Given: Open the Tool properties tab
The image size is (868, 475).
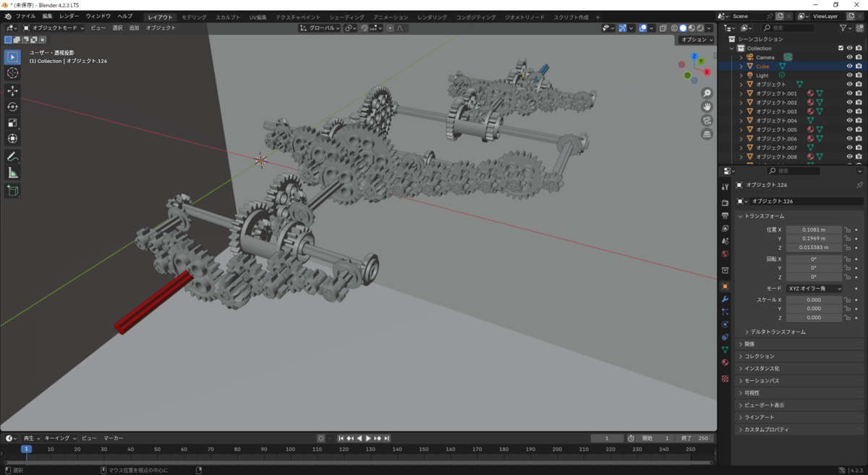Looking at the screenshot, I should pos(725,187).
